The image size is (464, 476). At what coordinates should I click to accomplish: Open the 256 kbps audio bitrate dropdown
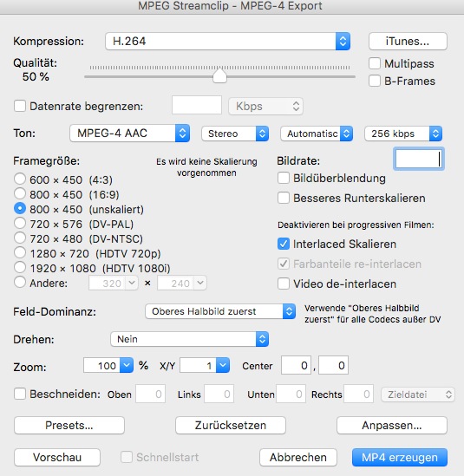click(x=403, y=134)
